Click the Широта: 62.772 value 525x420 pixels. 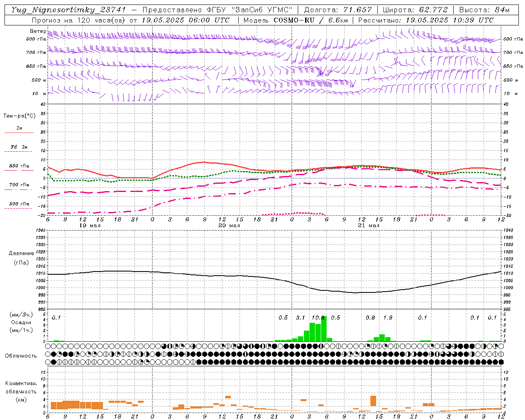coord(415,10)
